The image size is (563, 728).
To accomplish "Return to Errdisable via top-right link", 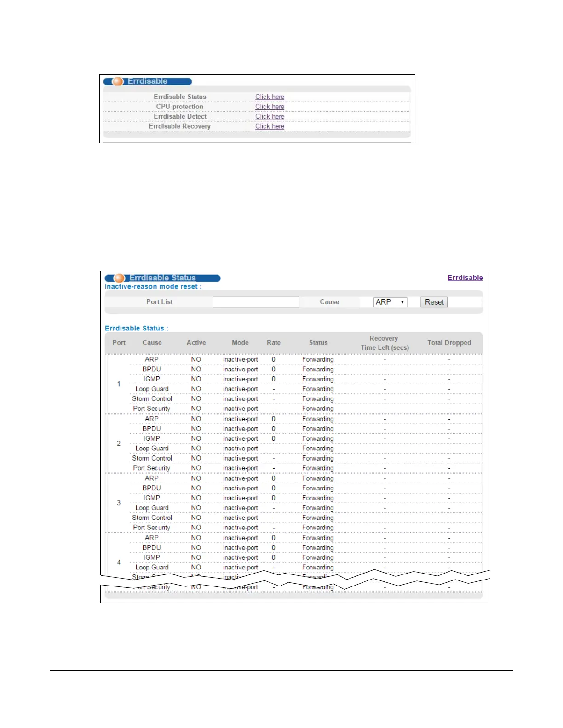I will pyautogui.click(x=465, y=278).
